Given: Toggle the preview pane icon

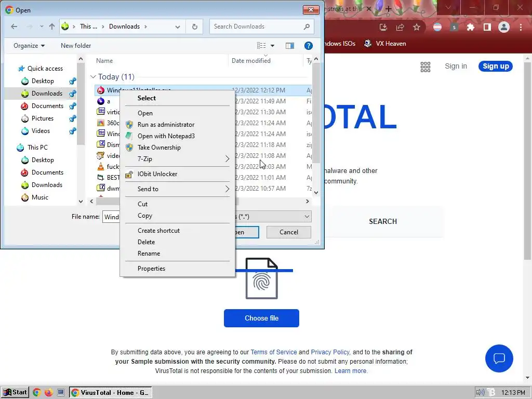Looking at the screenshot, I should (x=290, y=46).
